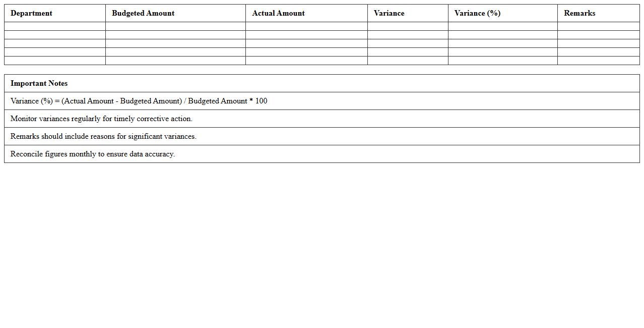Image resolution: width=644 pixels, height=328 pixels.
Task: Click the Actual Amount column header
Action: coord(278,13)
